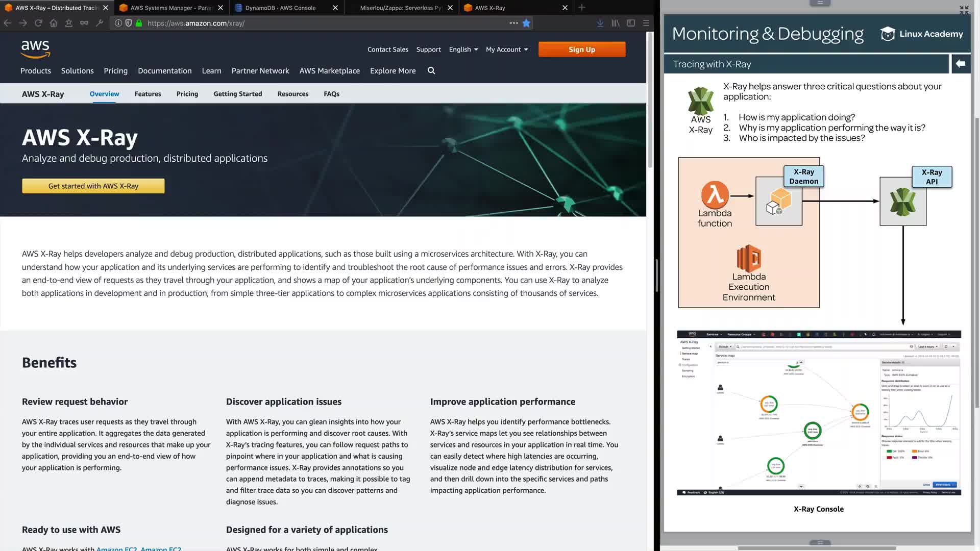Click the AWS site search magnifier
The image size is (980, 551).
tap(431, 71)
